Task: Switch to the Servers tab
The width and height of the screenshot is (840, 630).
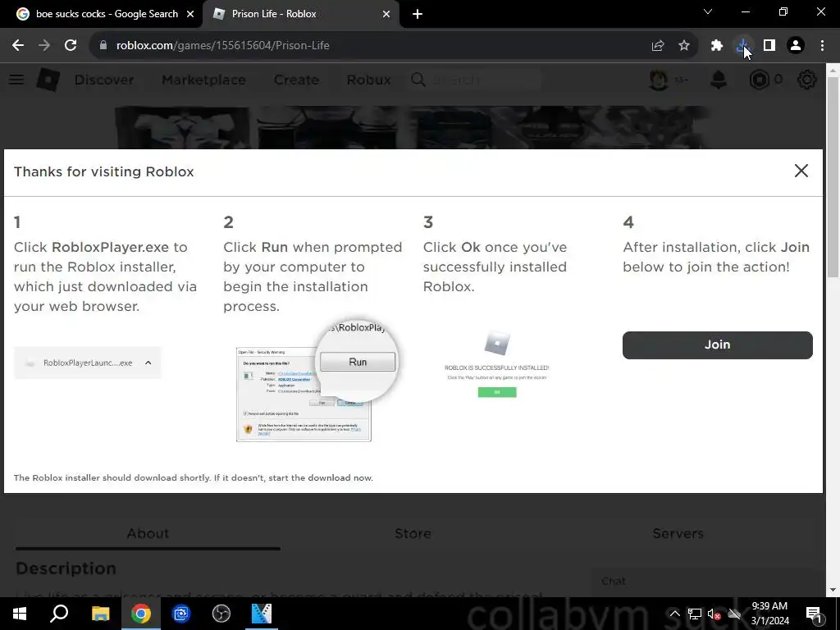Action: click(678, 533)
